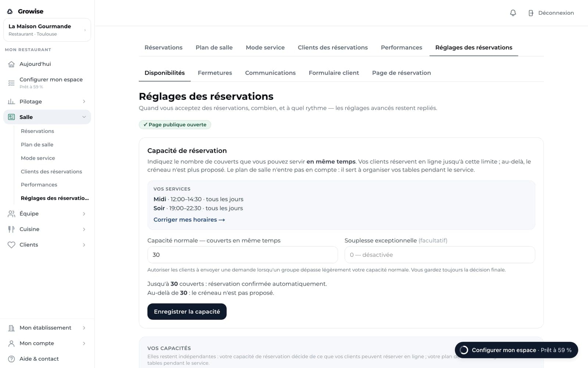Screen dimensions: 588x368
Task: Focus the Souplesse exceptionnelle input field
Action: [x=440, y=255]
